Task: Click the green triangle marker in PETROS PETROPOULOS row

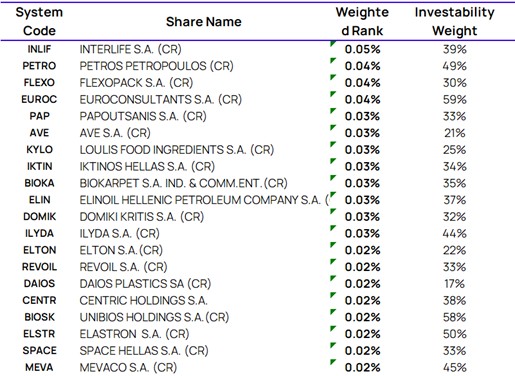Action: tap(332, 60)
